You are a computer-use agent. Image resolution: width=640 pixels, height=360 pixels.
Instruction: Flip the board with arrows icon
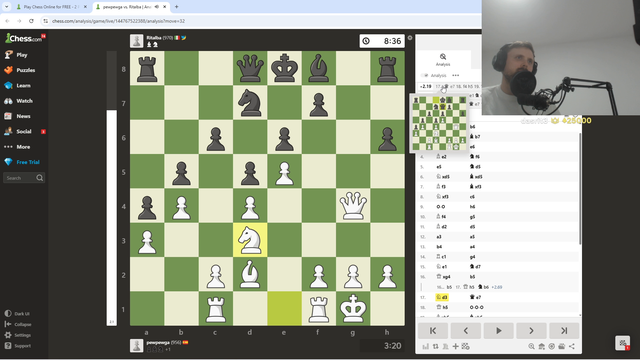(x=436, y=347)
